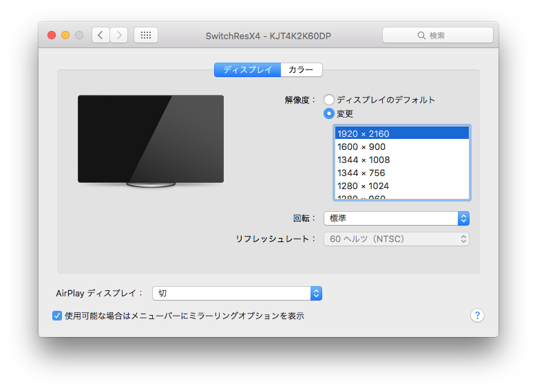Image resolution: width=537 pixels, height=392 pixels.
Task: Choose 1920 × 2160 resolution
Action: point(402,133)
